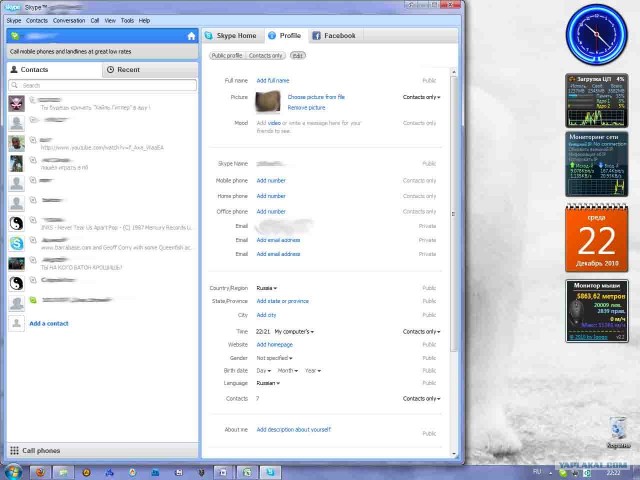This screenshot has height=480, width=640.
Task: Click "Add state or province" link
Action: (x=282, y=301)
